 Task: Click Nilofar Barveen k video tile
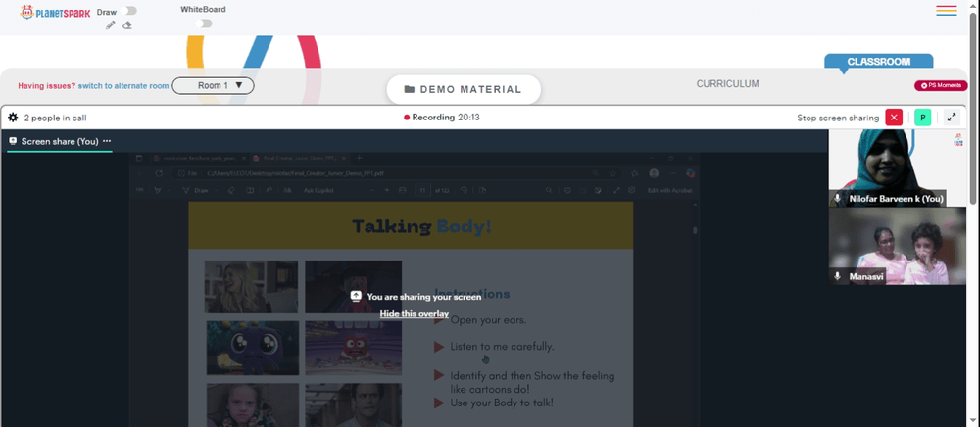(898, 167)
